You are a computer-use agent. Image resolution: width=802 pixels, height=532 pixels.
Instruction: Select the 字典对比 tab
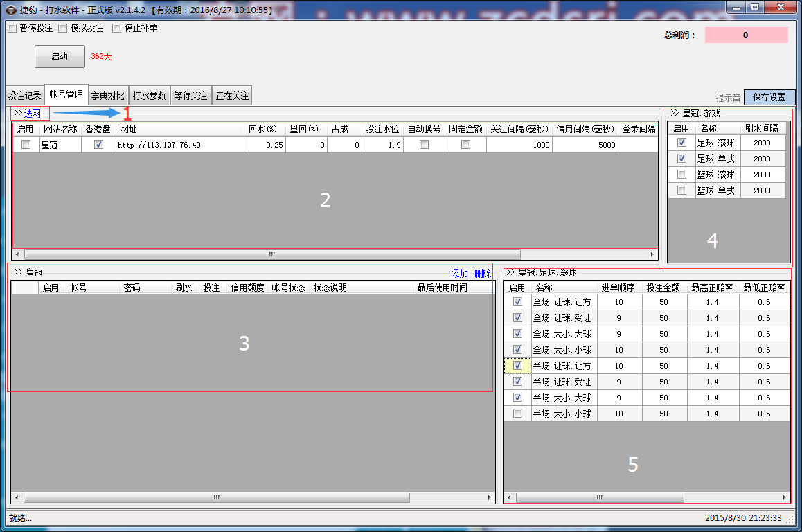click(x=107, y=96)
